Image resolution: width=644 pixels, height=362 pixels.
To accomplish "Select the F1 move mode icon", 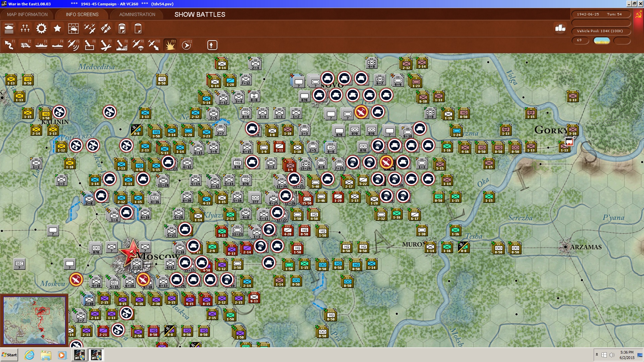I will [x=9, y=45].
